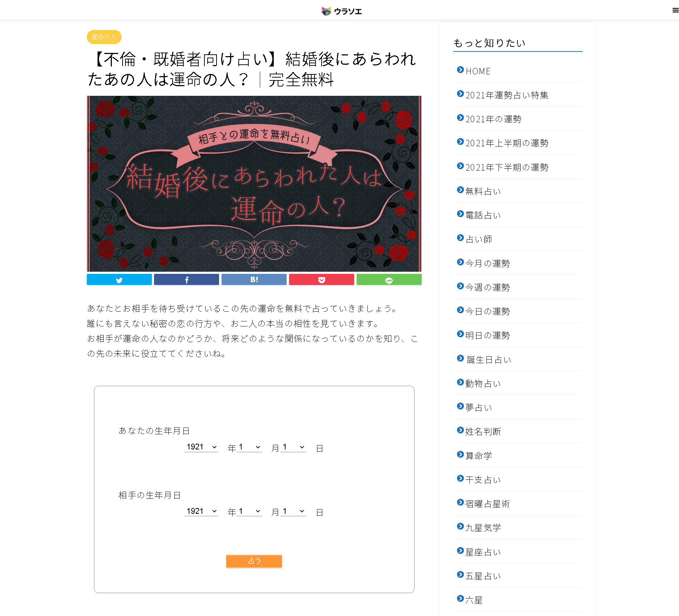679x616 pixels.
Task: Click the ウラソエ site logo
Action: click(x=342, y=11)
